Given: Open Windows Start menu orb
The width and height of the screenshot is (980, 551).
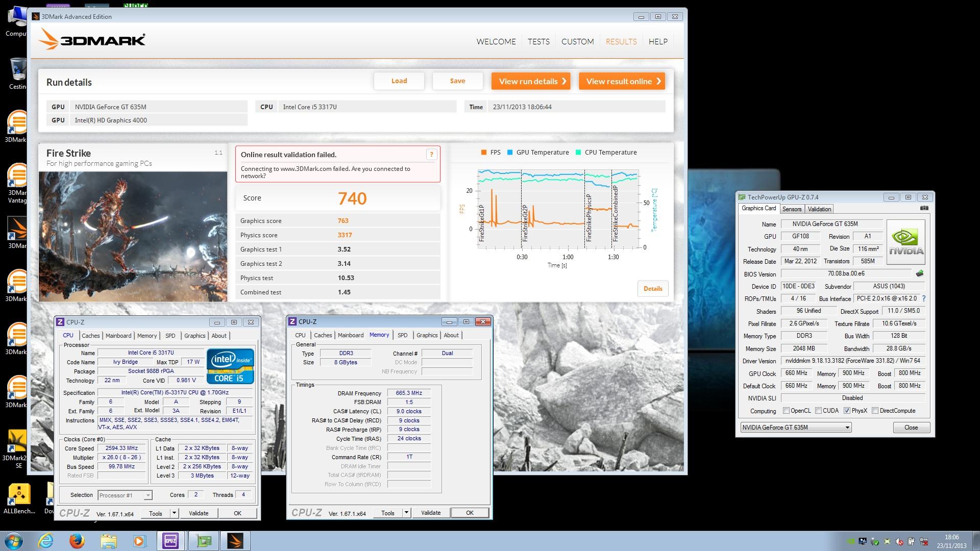Looking at the screenshot, I should pos(14,541).
